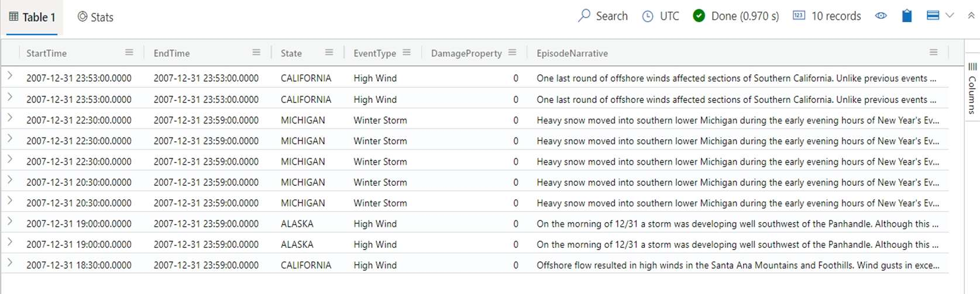Switch to the Table 1 tab

point(32,17)
